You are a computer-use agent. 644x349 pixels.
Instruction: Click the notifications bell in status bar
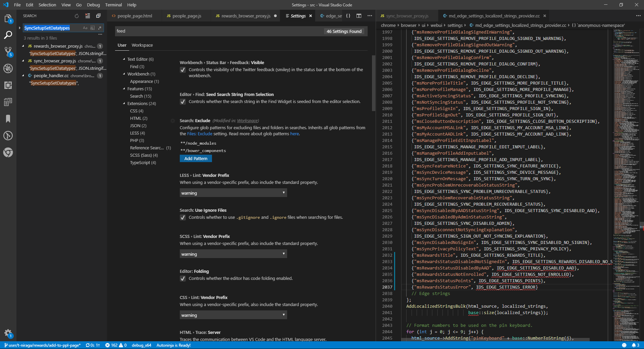click(636, 345)
